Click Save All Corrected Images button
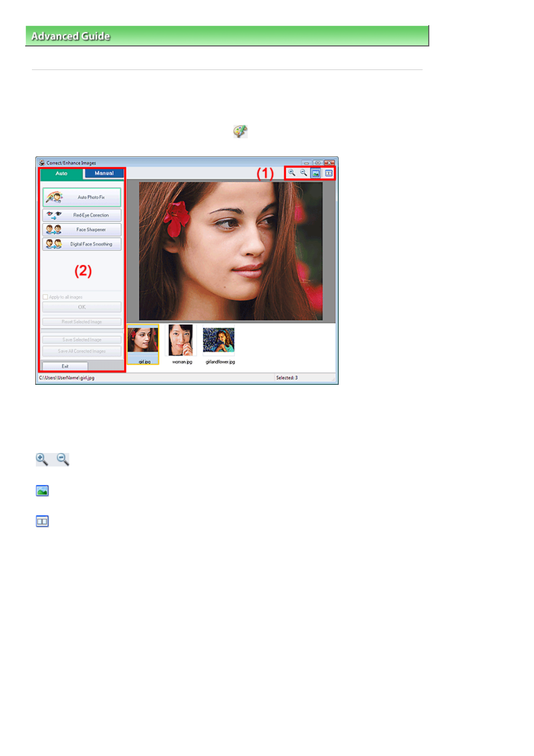The height and width of the screenshot is (756, 534). pyautogui.click(x=82, y=351)
